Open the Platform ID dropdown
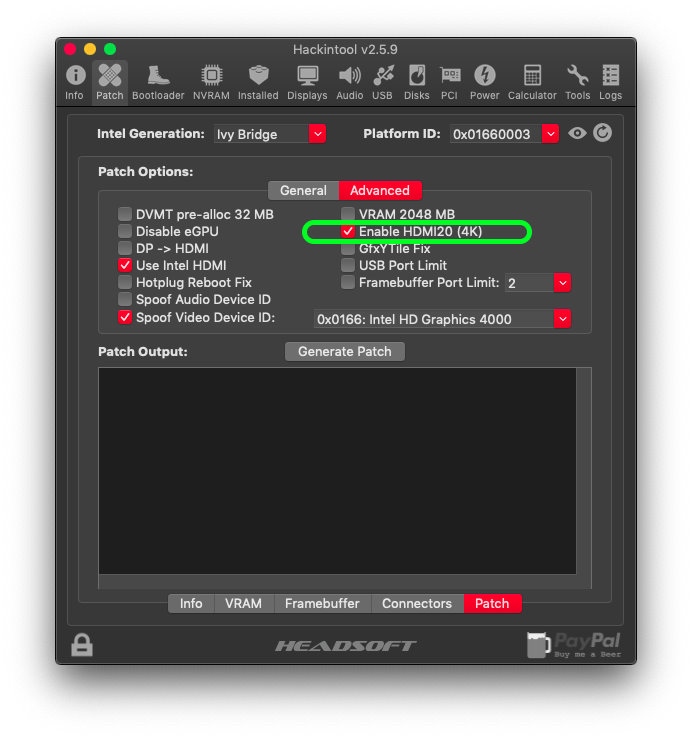692x738 pixels. click(550, 134)
